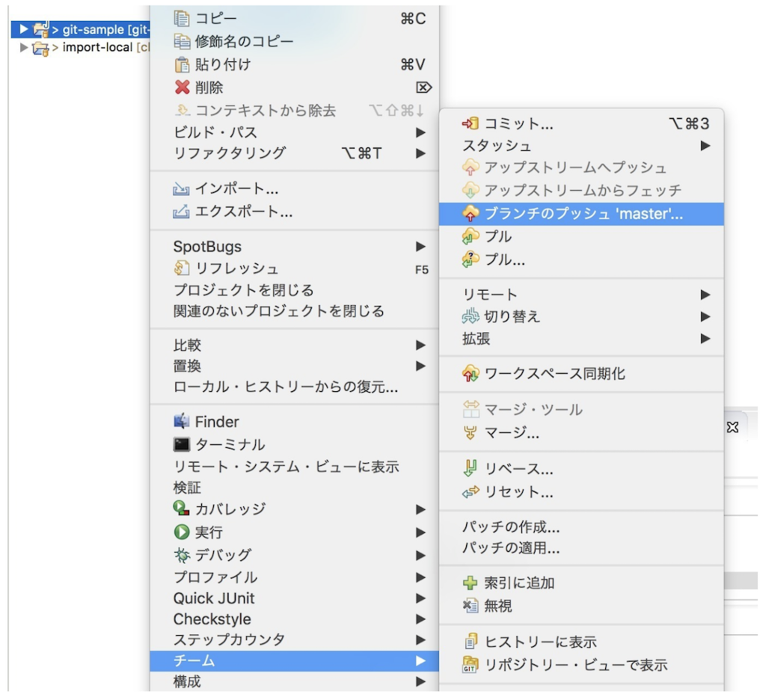Open the 比較 submenu arrow

click(420, 346)
